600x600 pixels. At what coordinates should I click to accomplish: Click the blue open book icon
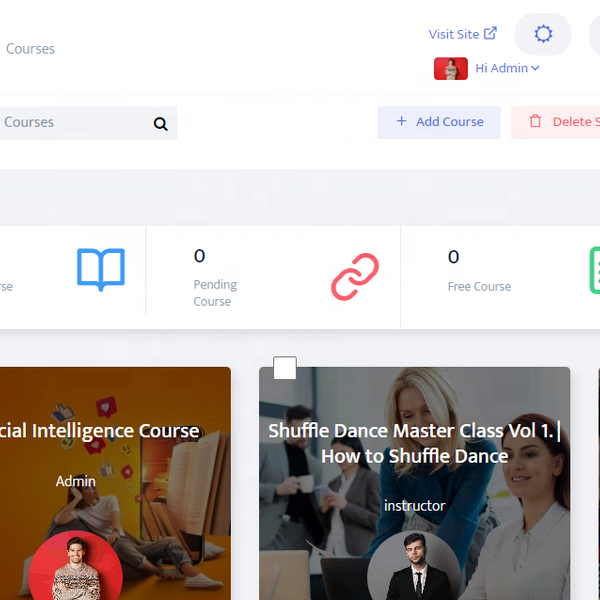point(101,269)
